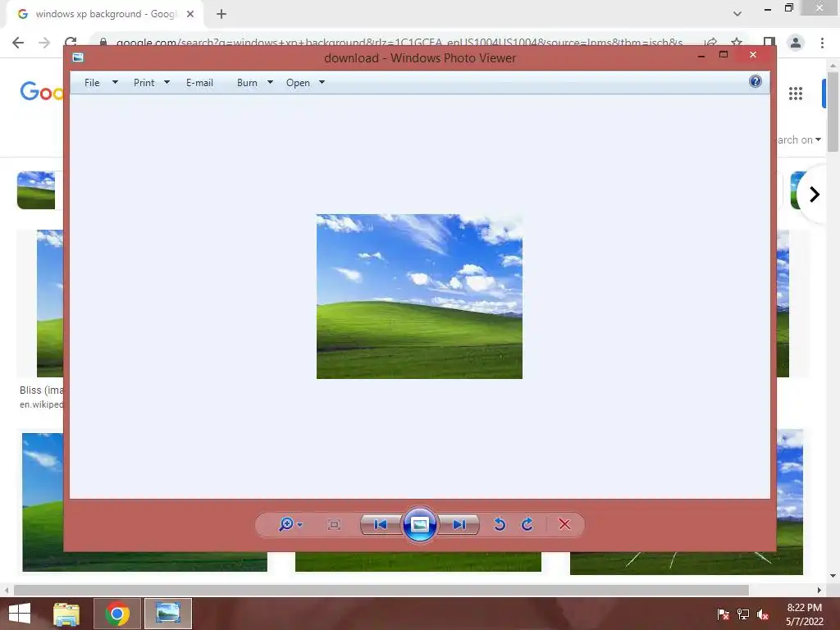The image size is (840, 630).
Task: Open the Chrome side panel icon
Action: point(769,43)
